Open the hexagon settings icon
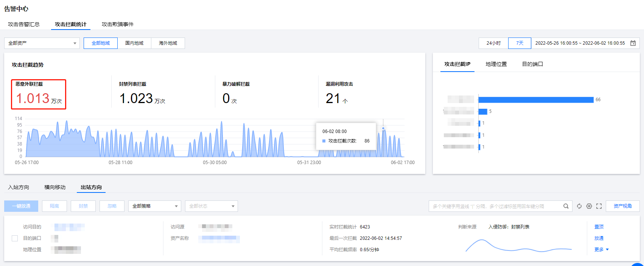This screenshot has height=266, width=644. [589, 206]
